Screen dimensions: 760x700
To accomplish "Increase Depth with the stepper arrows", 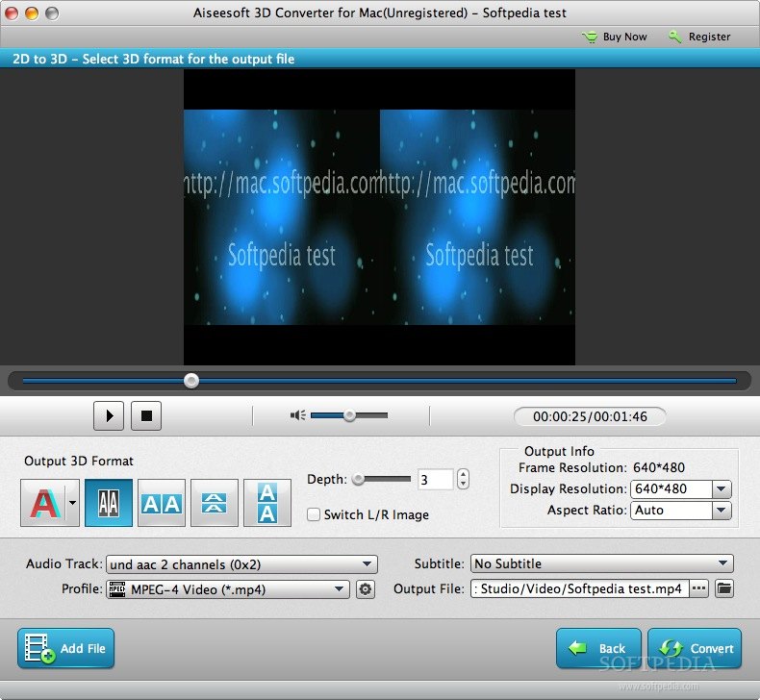I will pyautogui.click(x=463, y=475).
